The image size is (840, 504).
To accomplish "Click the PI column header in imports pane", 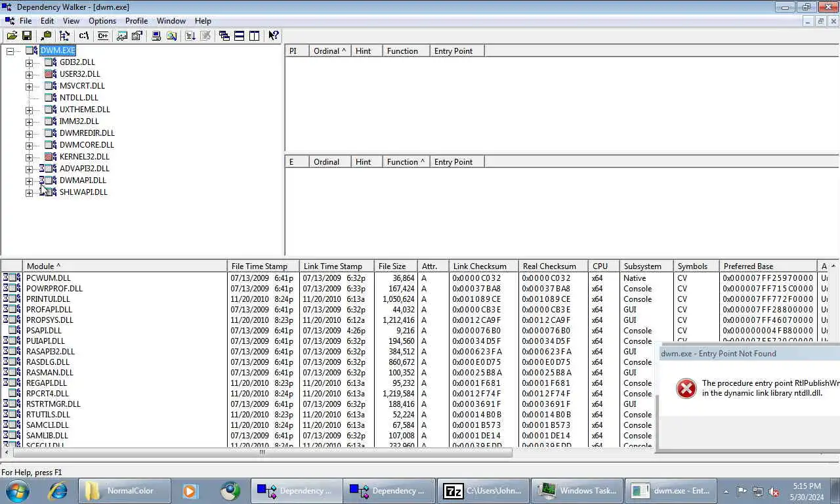I will click(297, 51).
